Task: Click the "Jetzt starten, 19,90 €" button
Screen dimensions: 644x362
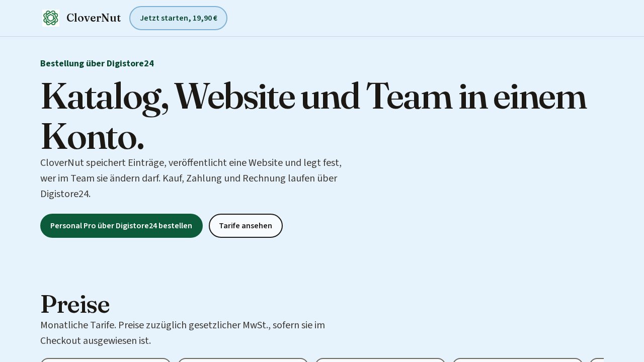Action: click(x=178, y=18)
